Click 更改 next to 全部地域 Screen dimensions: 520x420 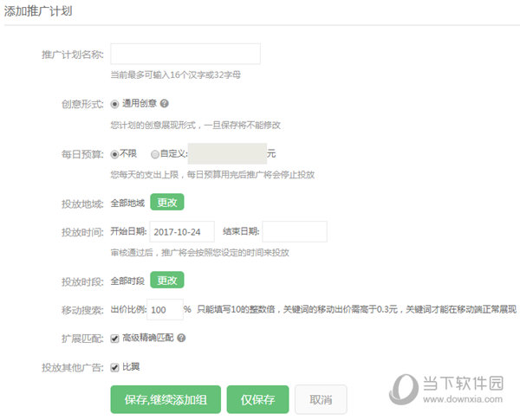pos(167,202)
